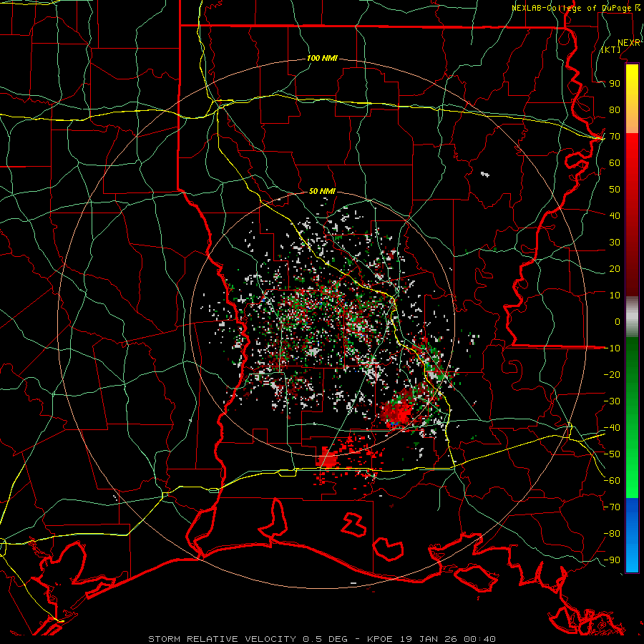644x644 pixels.
Task: Click the 0 value on the velocity scale
Action: click(618, 321)
